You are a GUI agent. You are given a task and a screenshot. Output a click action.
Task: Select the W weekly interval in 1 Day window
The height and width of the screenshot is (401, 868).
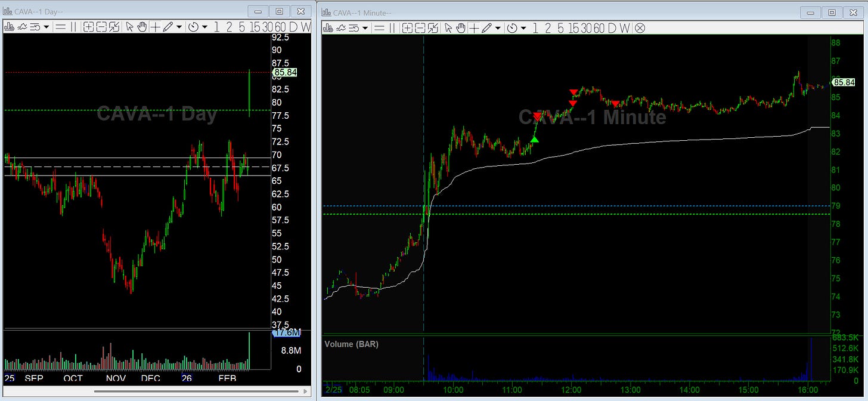306,27
